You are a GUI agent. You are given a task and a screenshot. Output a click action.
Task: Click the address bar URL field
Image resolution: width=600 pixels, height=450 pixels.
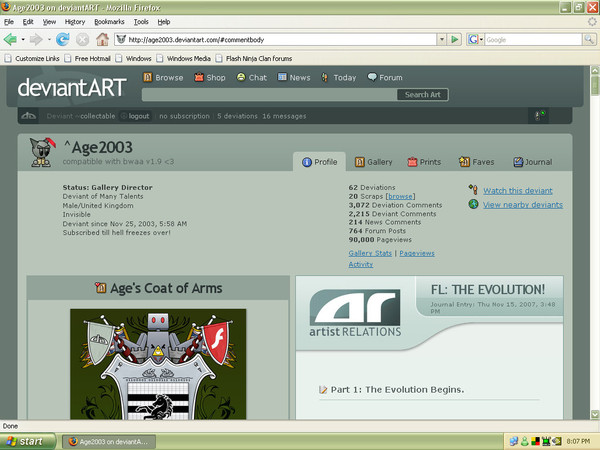(x=281, y=39)
